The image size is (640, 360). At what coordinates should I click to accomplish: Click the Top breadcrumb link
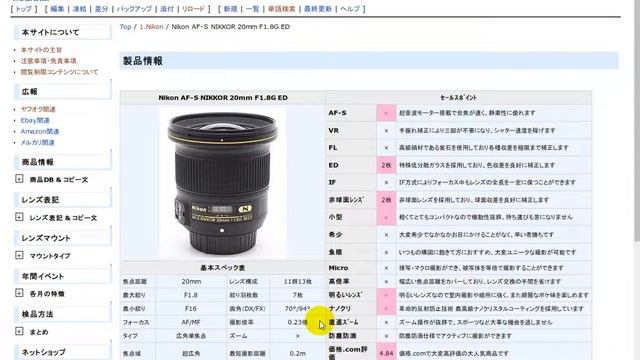coord(125,27)
